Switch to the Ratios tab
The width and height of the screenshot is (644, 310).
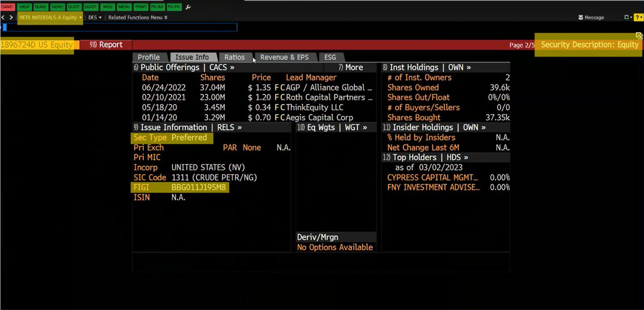tap(235, 57)
